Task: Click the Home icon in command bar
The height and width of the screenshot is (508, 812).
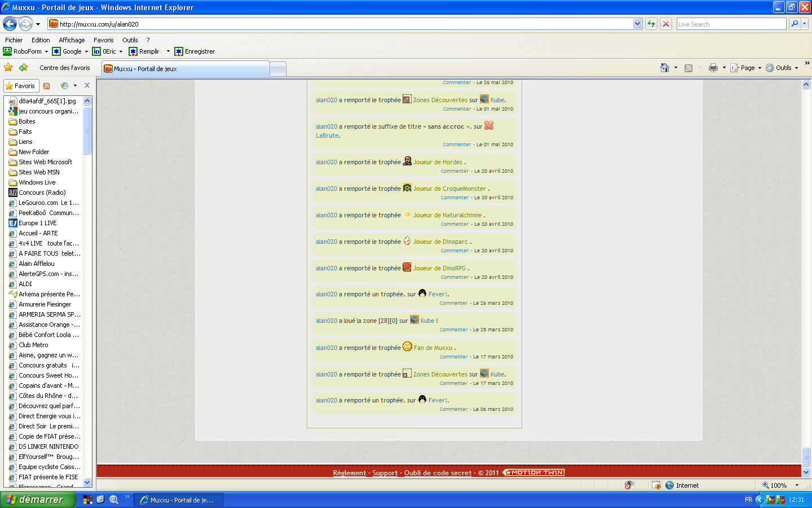Action: (665, 68)
